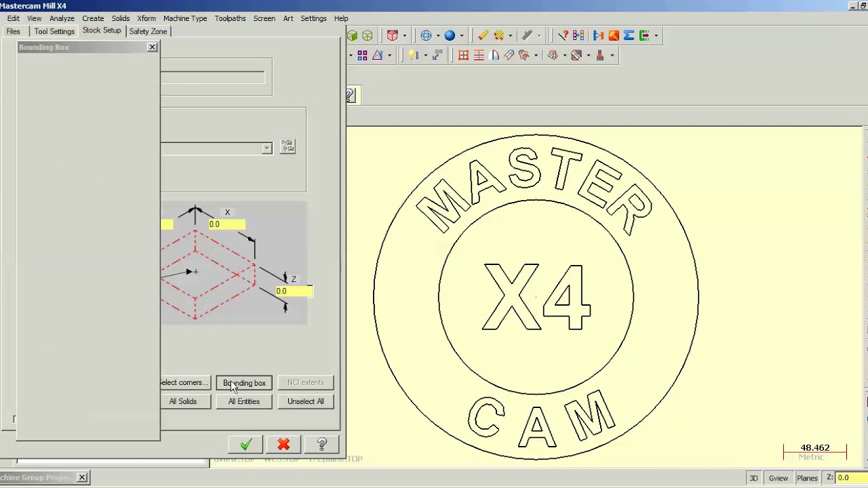This screenshot has height=488, width=868.
Task: Confirm with the green checkmark button
Action: [245, 445]
